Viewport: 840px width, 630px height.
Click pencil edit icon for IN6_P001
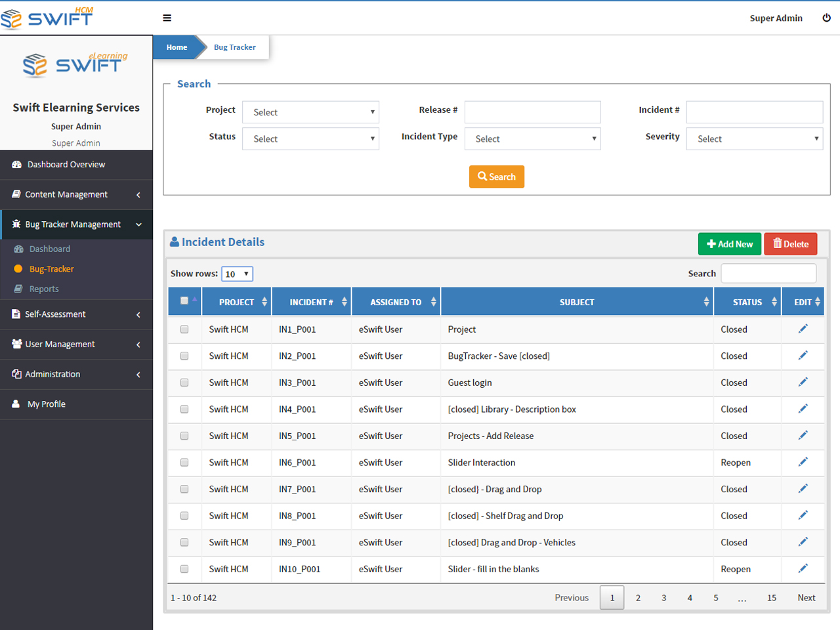pyautogui.click(x=803, y=462)
